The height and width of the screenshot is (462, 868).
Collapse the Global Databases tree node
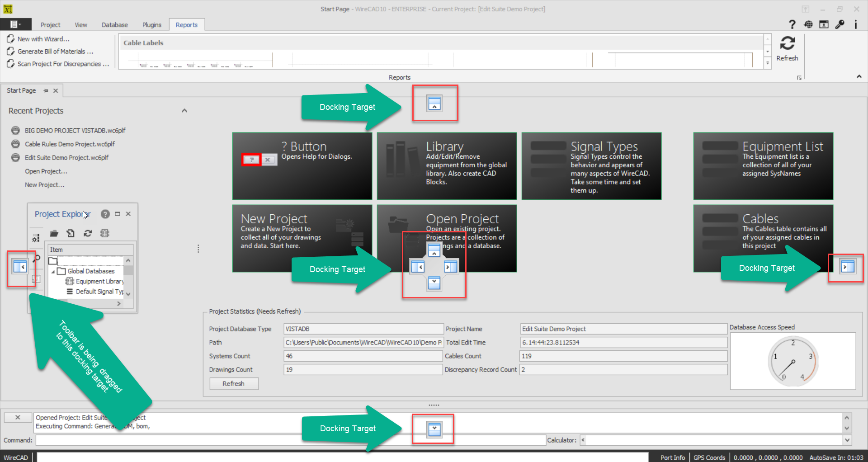pos(53,271)
